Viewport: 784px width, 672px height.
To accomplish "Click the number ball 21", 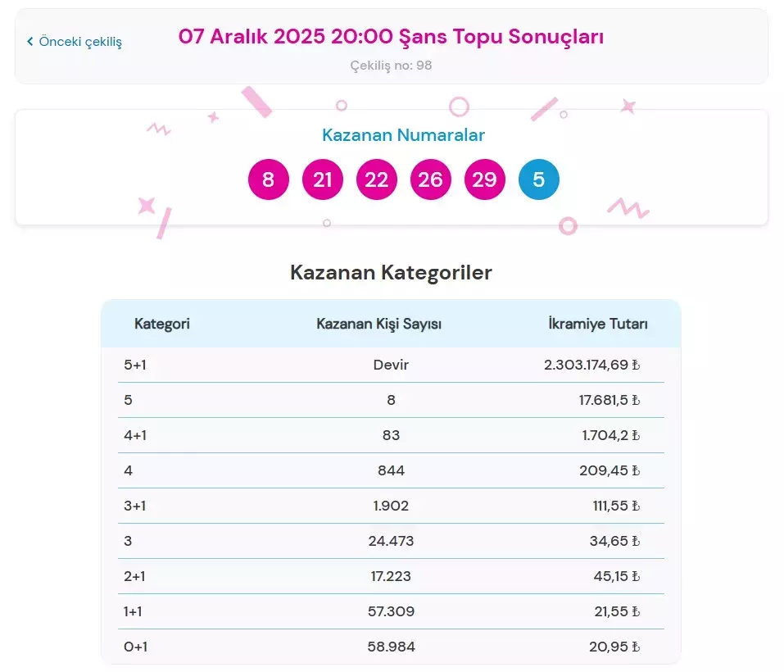I will coord(322,179).
